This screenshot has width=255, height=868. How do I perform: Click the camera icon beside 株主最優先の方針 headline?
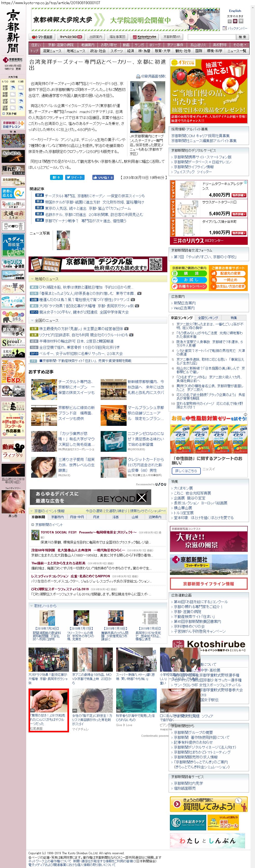pos(126,329)
